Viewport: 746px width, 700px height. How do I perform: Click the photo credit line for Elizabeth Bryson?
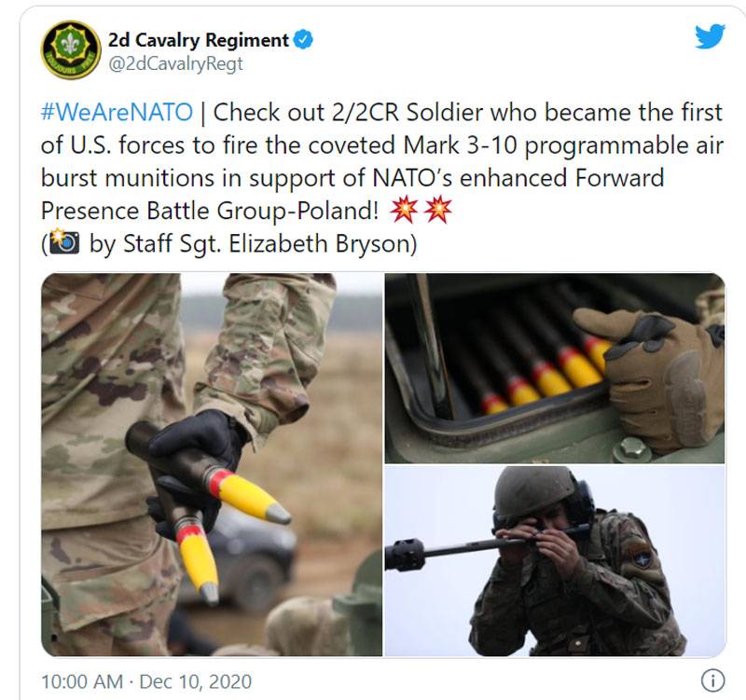(x=228, y=243)
